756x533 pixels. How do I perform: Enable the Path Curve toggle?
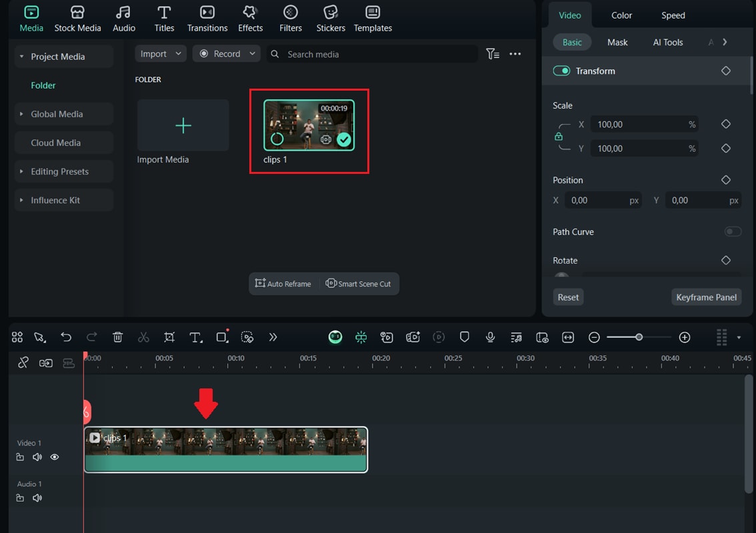[x=733, y=232]
